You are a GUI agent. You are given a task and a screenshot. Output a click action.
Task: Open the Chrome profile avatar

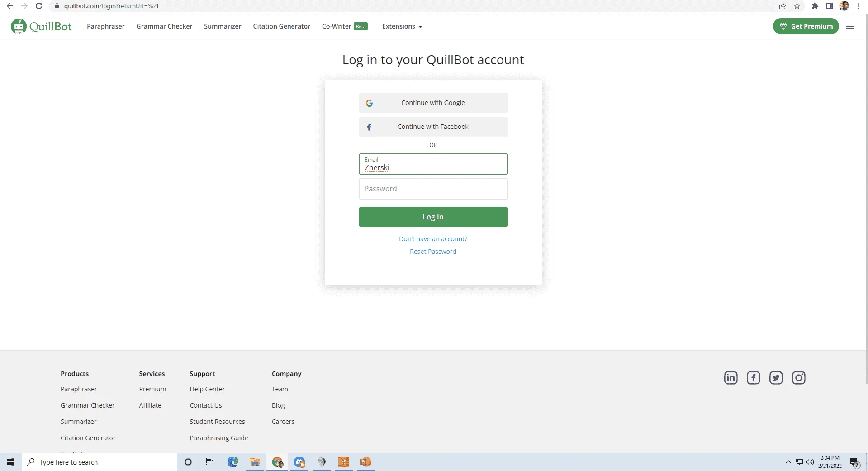tap(844, 6)
